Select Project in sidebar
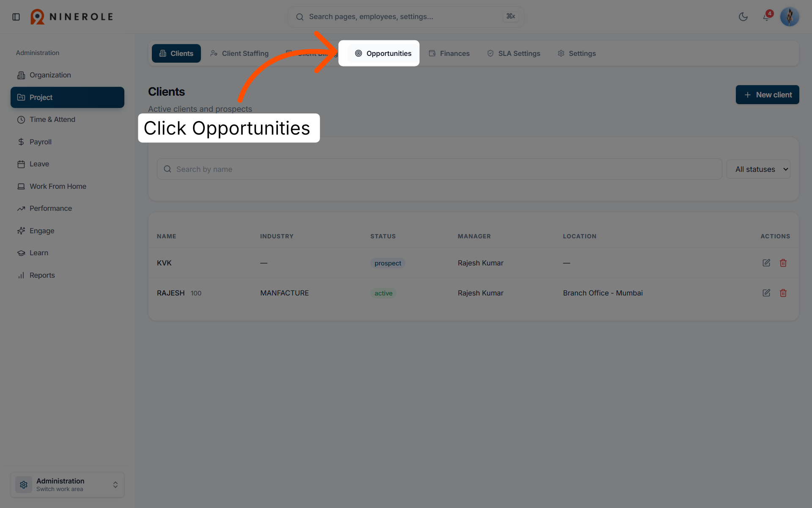 click(68, 97)
